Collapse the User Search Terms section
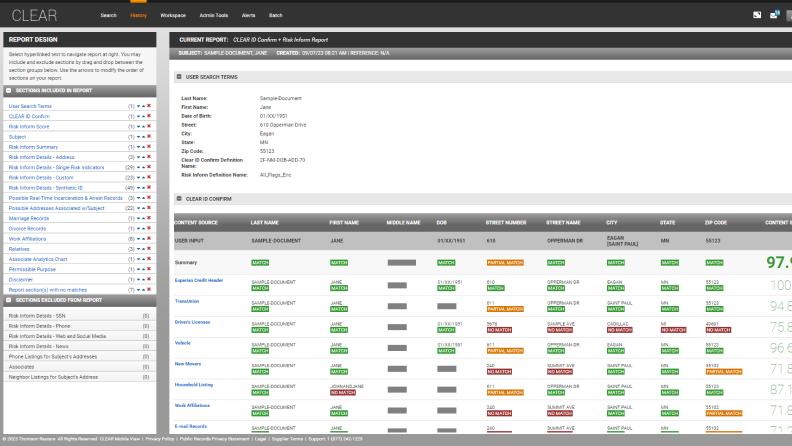 pos(178,76)
